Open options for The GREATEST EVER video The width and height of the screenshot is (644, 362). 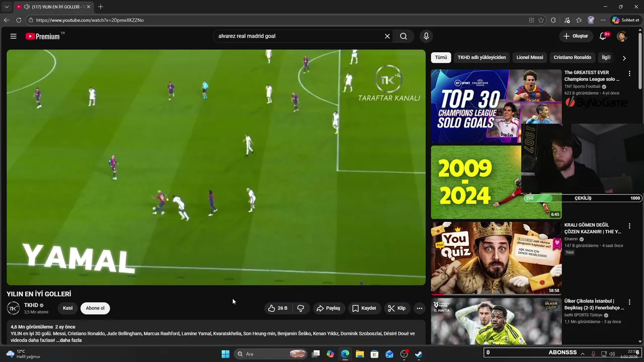[629, 73]
